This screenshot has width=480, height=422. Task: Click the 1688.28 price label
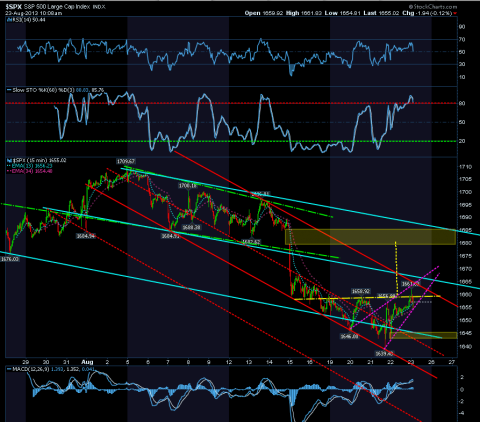191,227
